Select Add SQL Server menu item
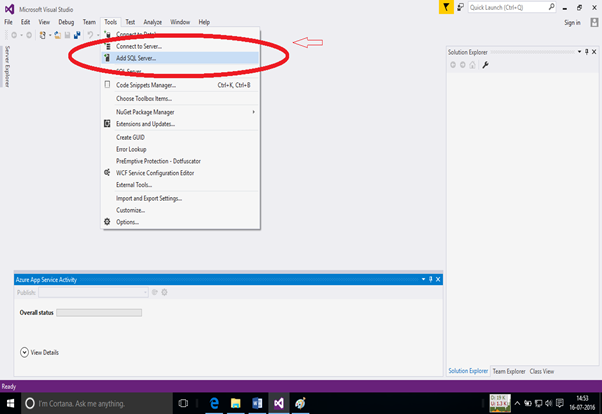Viewport: 602px width, 414px height. click(180, 58)
